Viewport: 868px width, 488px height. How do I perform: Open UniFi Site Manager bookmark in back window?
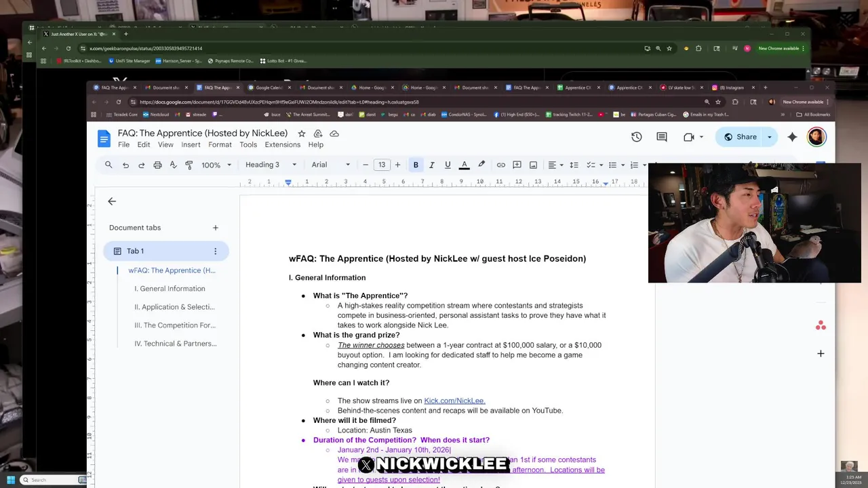[129, 61]
